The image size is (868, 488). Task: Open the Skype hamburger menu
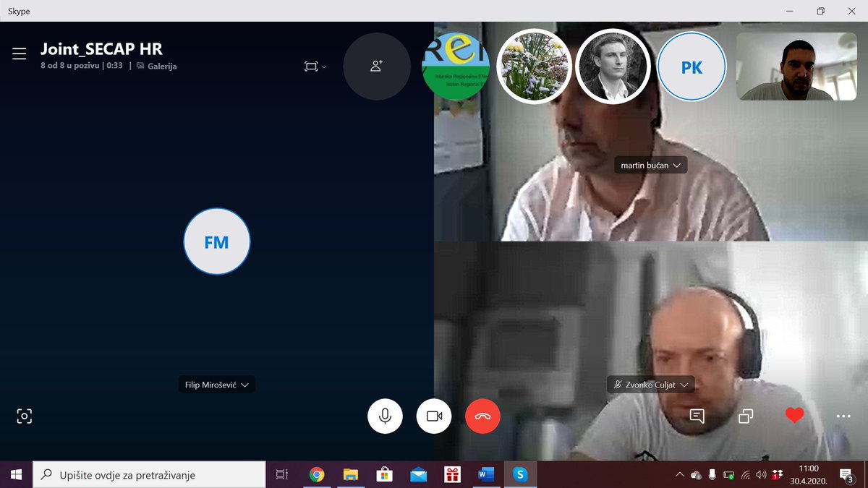pyautogui.click(x=19, y=53)
